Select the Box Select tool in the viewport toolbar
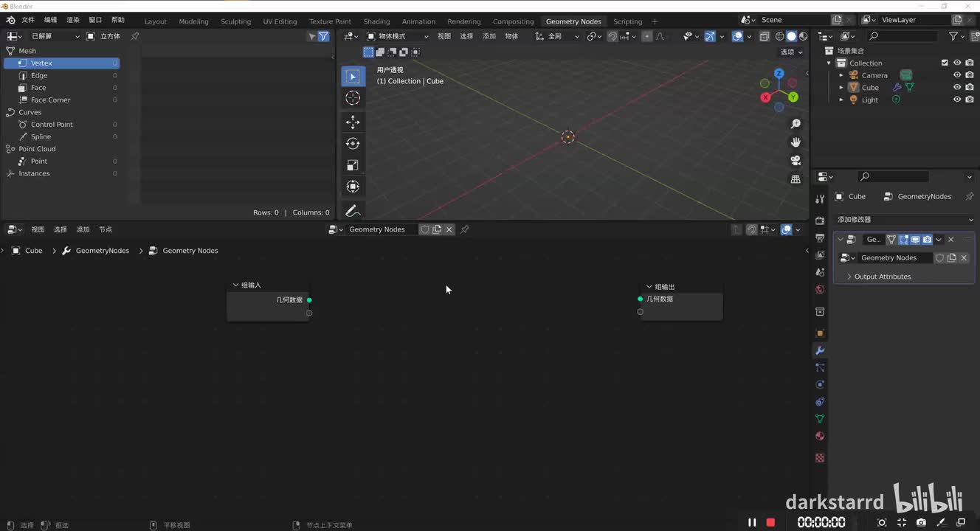 tap(353, 77)
